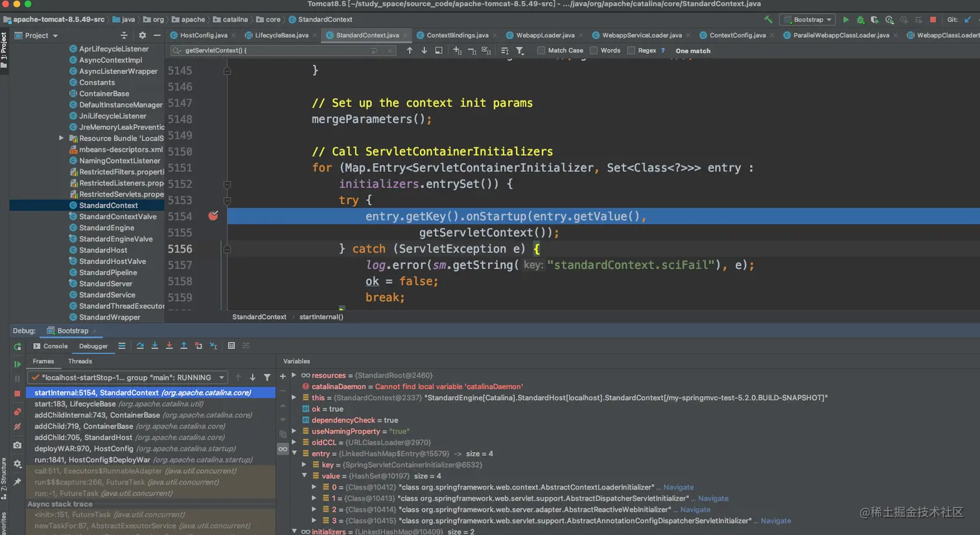Switch to the WebappLoader.java tab

(545, 35)
